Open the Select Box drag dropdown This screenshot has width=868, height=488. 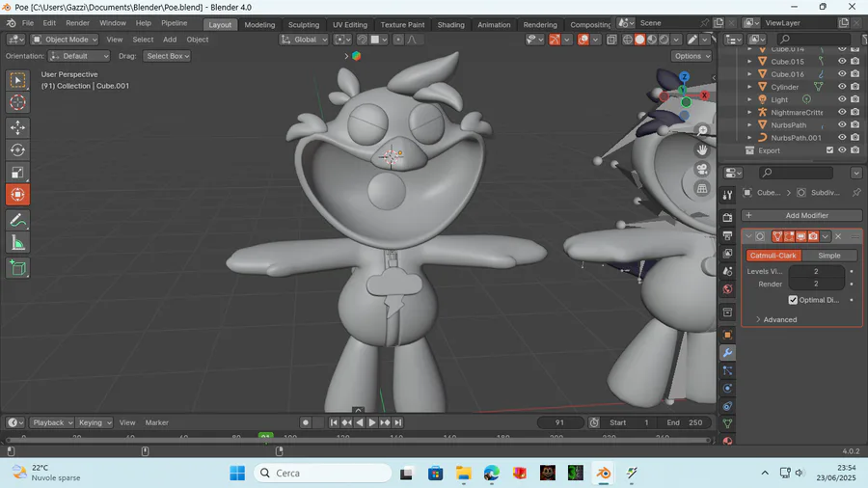167,56
